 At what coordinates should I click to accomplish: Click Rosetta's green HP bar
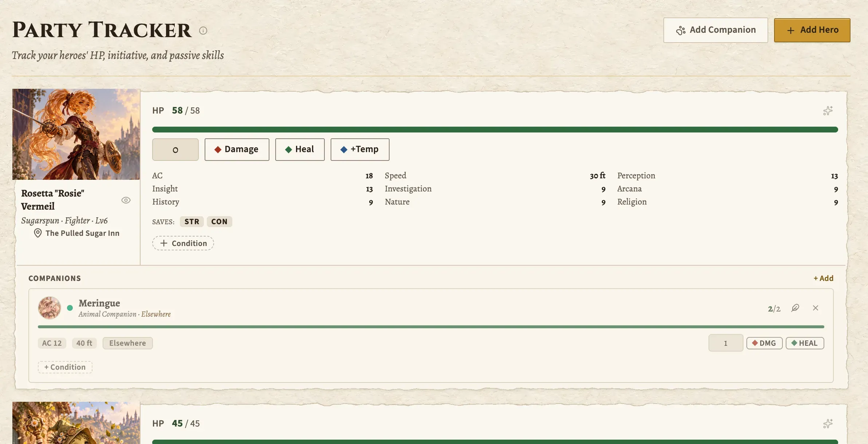point(495,130)
